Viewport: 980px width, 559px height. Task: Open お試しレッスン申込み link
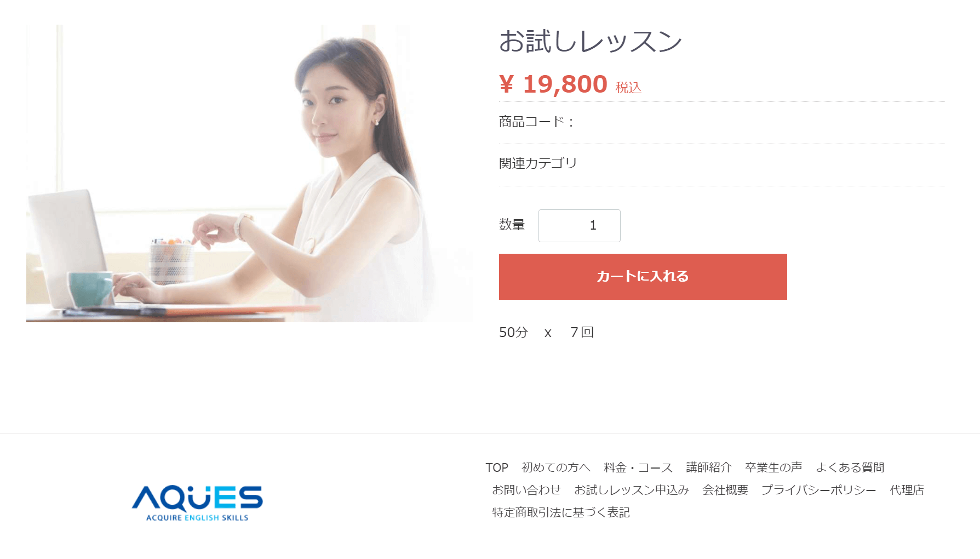coord(632,490)
